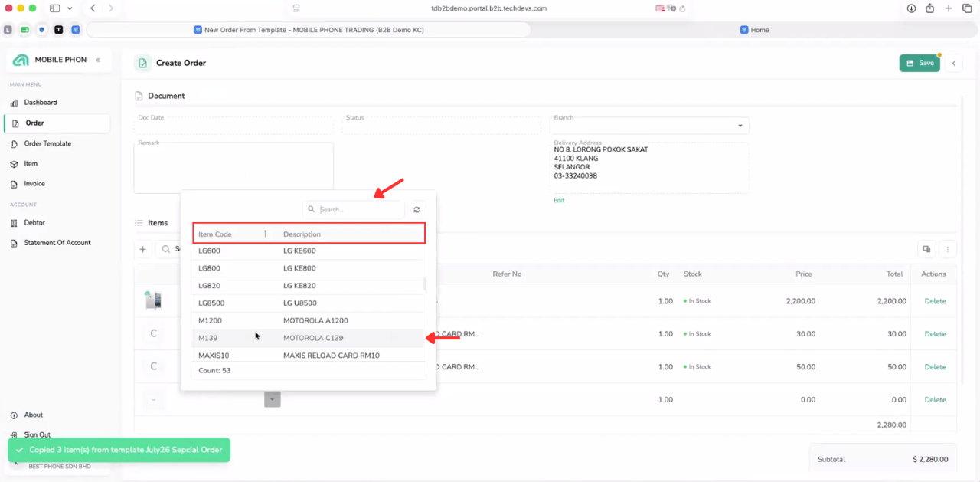Viewport: 980px width, 482px height.
Task: Click the Dashboard bar-chart icon
Action: (x=14, y=103)
